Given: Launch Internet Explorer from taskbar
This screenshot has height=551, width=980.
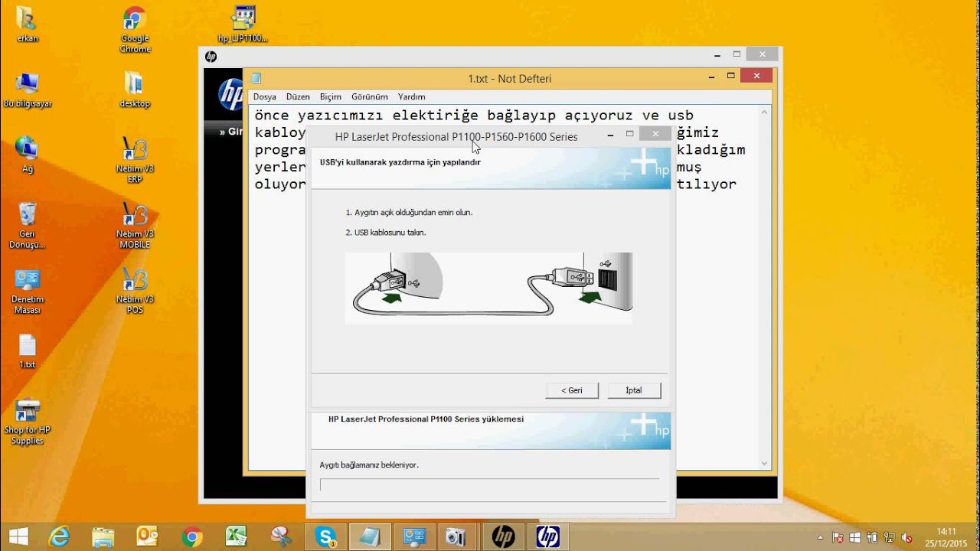Looking at the screenshot, I should click(59, 536).
